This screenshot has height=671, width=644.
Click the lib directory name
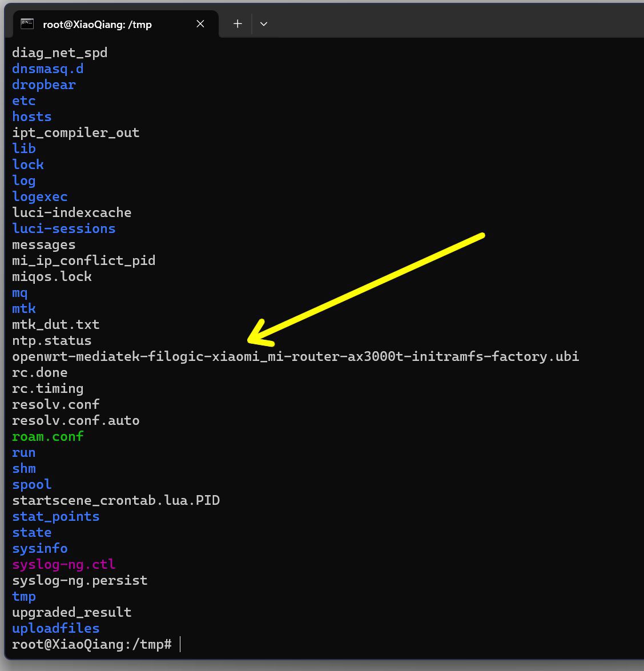click(x=23, y=148)
